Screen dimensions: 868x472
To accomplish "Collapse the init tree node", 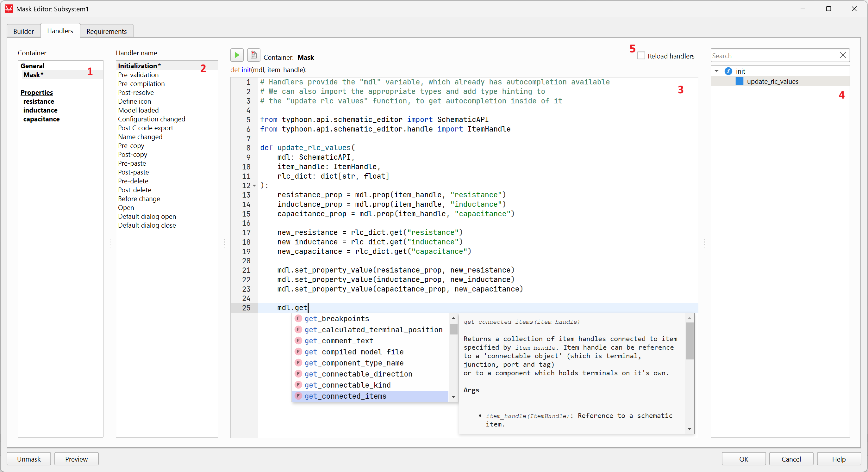I will point(717,71).
